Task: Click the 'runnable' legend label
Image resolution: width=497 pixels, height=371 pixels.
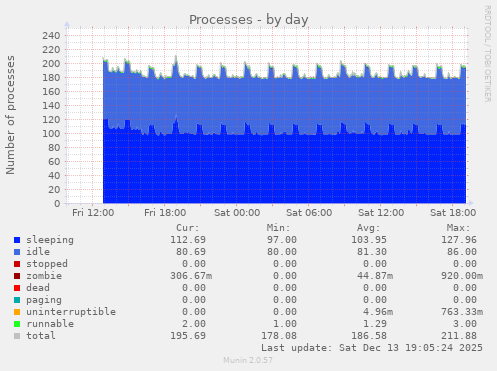Action: tap(50, 324)
